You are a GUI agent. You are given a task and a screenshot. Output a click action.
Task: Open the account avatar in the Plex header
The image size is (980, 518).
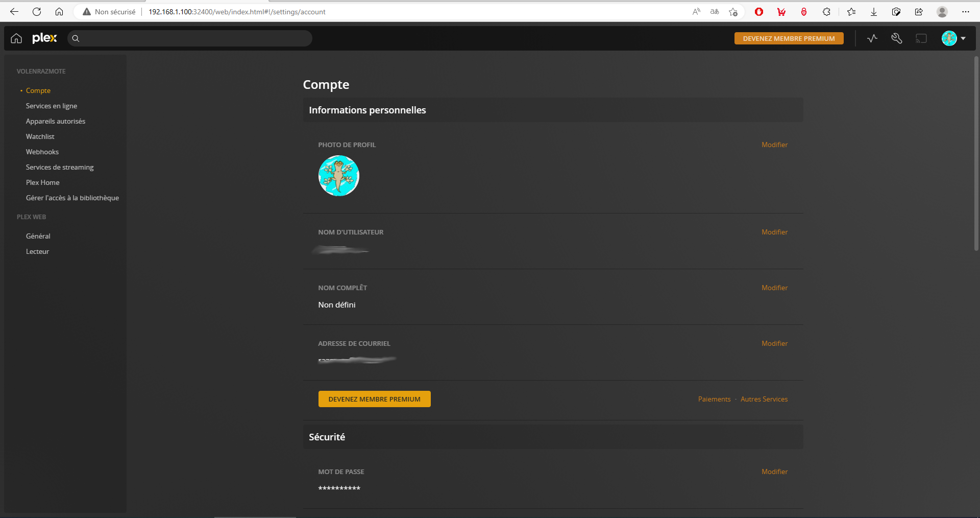[x=949, y=38]
